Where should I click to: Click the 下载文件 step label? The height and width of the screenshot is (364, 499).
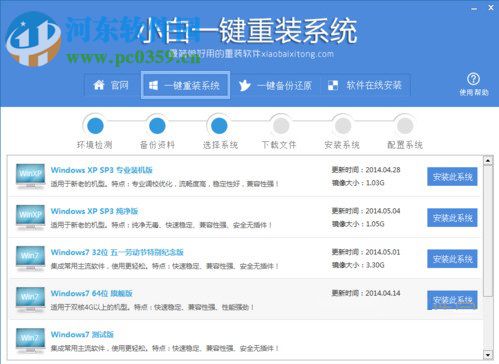click(279, 145)
